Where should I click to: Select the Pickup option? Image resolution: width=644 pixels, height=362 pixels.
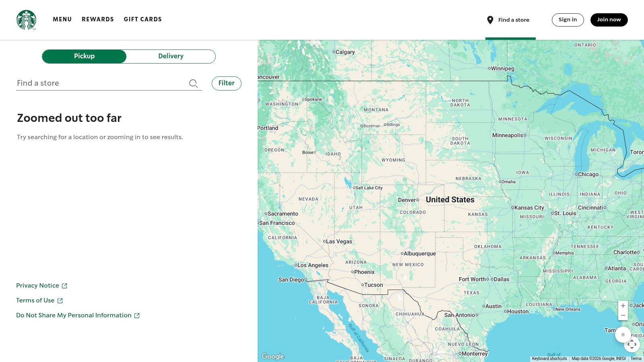[x=84, y=56]
